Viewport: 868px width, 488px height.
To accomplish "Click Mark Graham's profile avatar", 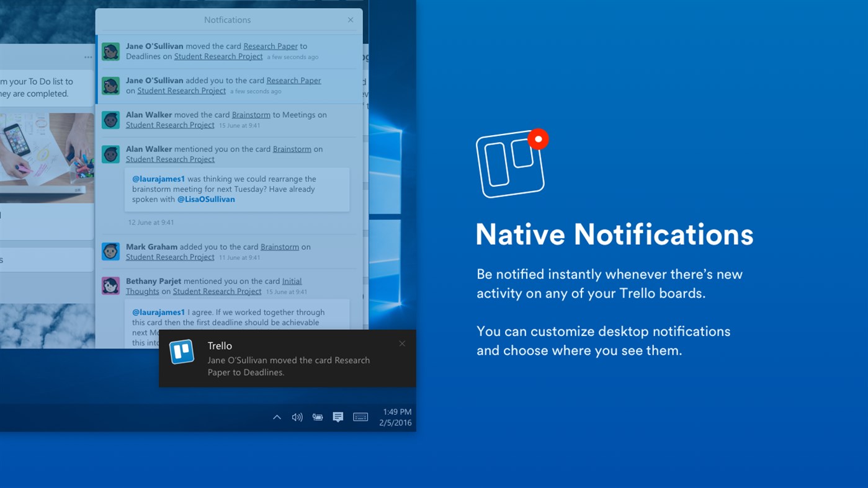I will pyautogui.click(x=110, y=251).
